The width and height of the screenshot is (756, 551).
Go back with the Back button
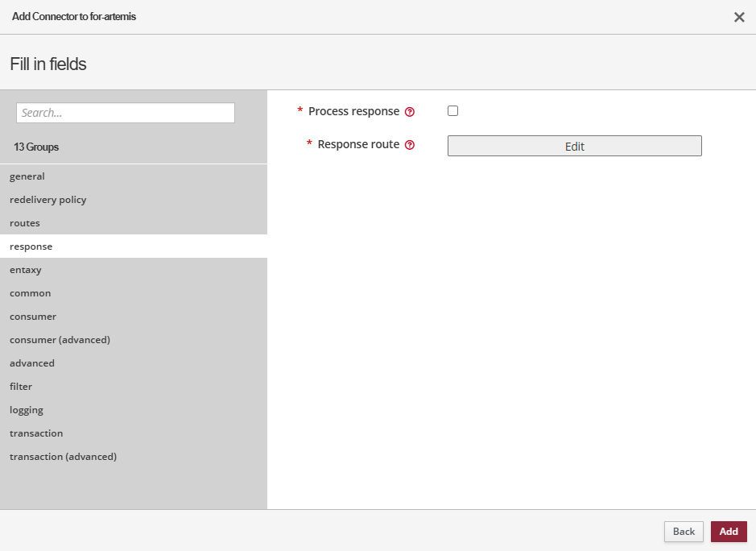coord(684,532)
